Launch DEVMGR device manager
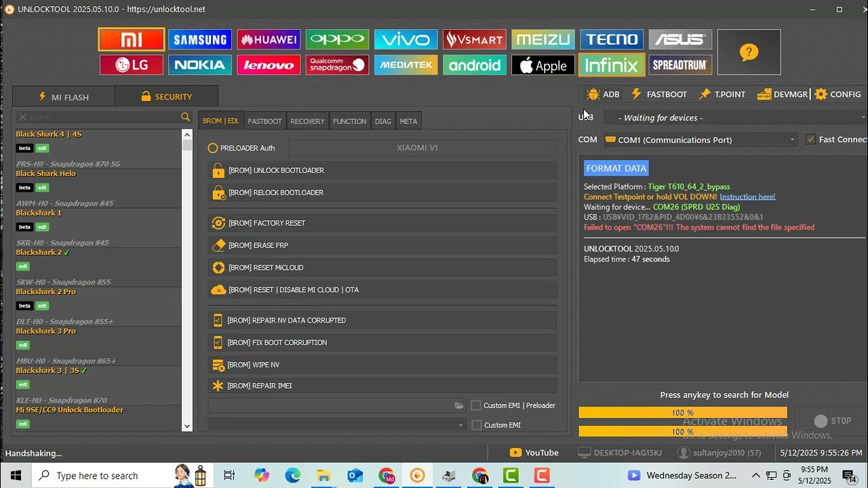 click(x=783, y=94)
